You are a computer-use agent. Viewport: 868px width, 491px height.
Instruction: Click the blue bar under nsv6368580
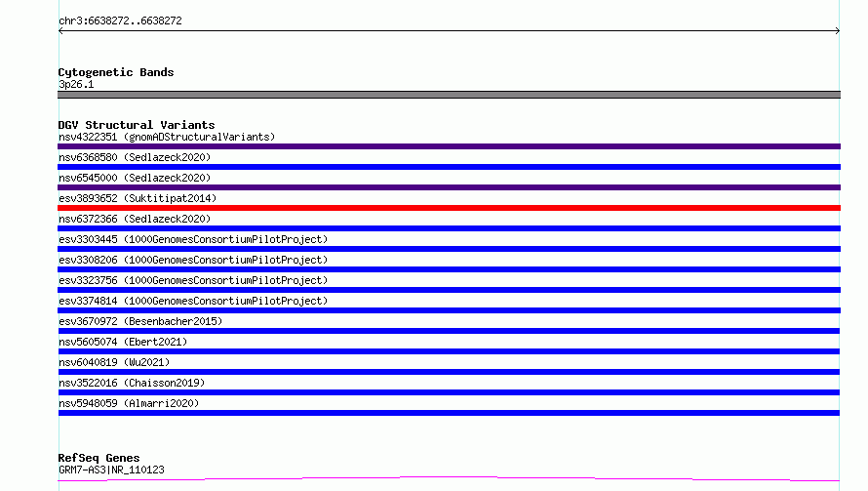click(x=449, y=167)
